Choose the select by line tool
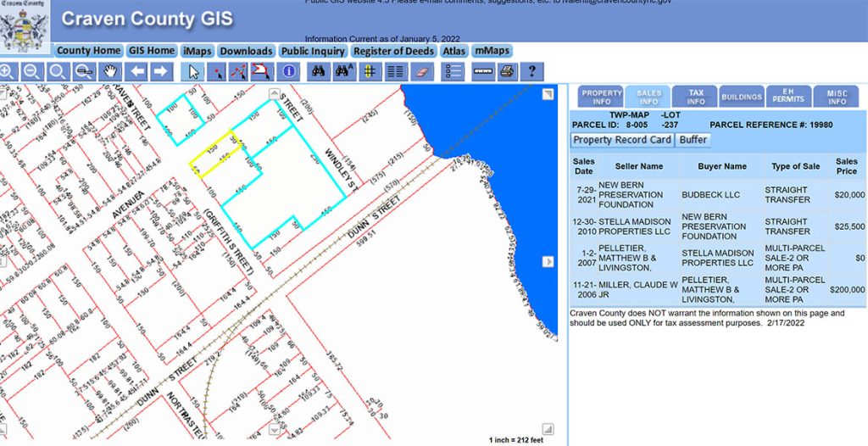 [238, 71]
